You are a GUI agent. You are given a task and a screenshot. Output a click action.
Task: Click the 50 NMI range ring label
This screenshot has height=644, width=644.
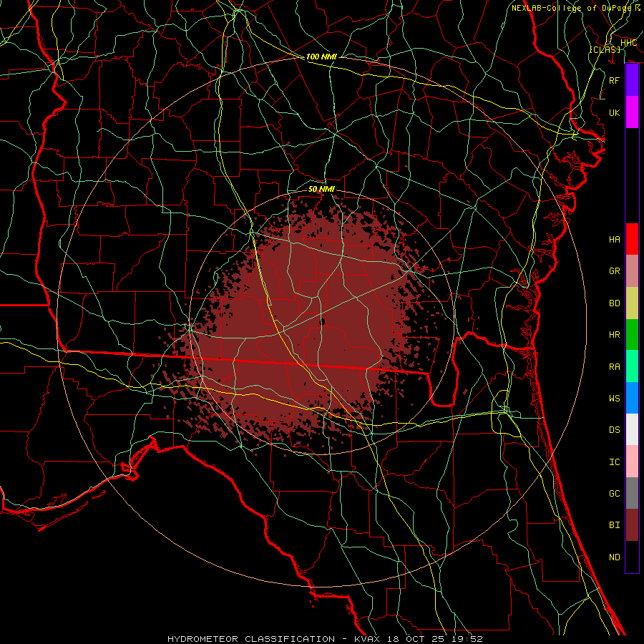click(321, 189)
